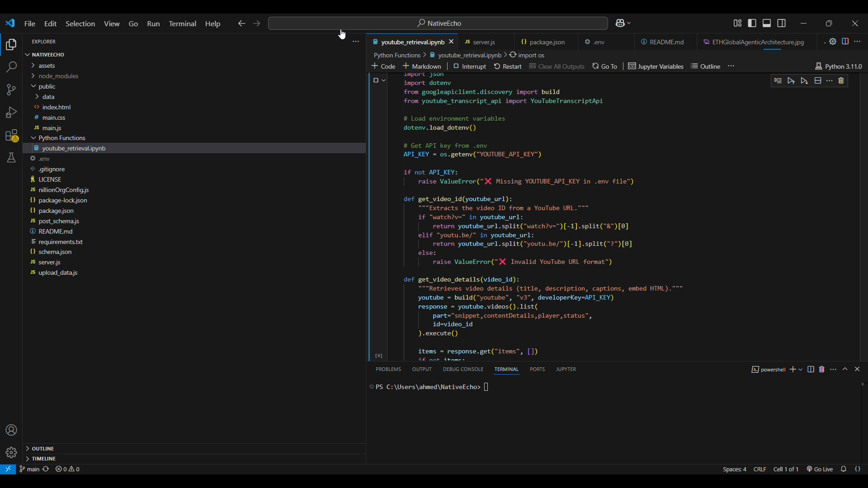Open the Manage gear in activity bar
The width and height of the screenshot is (868, 488).
point(11,452)
